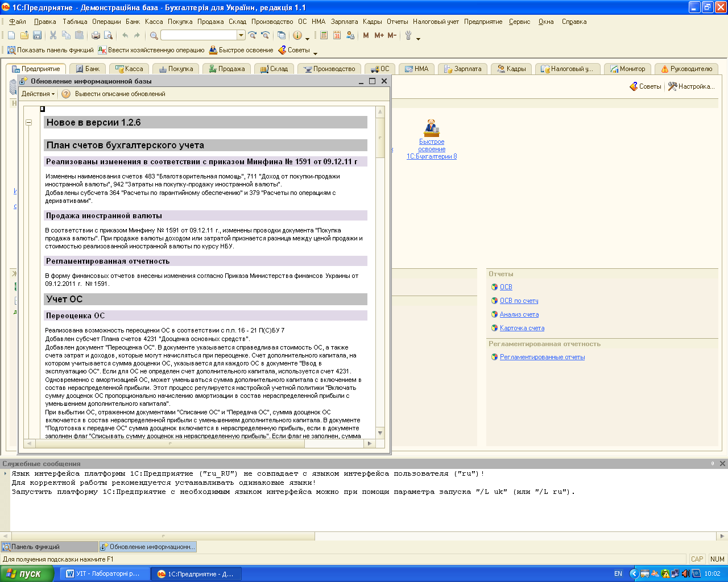Click the Настройка... button in panel
Screen dimensions: 728x582
[691, 86]
